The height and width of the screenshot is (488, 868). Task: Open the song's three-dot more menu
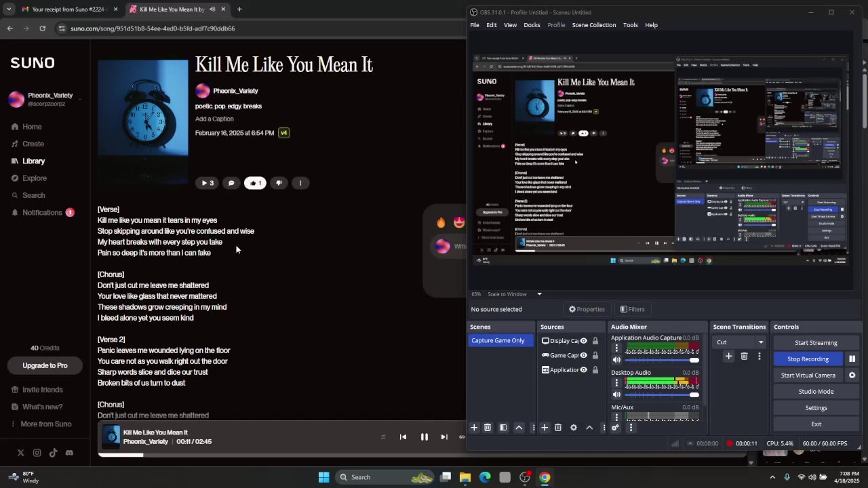click(x=300, y=183)
